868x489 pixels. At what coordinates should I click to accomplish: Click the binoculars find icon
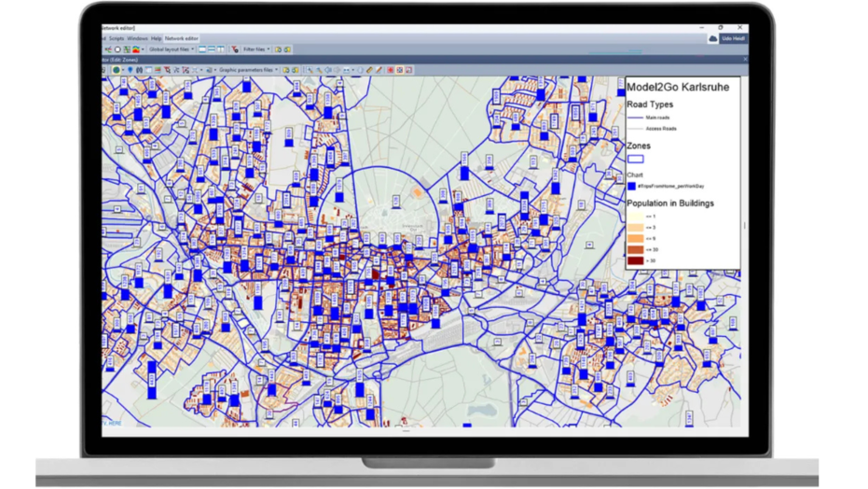tap(140, 70)
